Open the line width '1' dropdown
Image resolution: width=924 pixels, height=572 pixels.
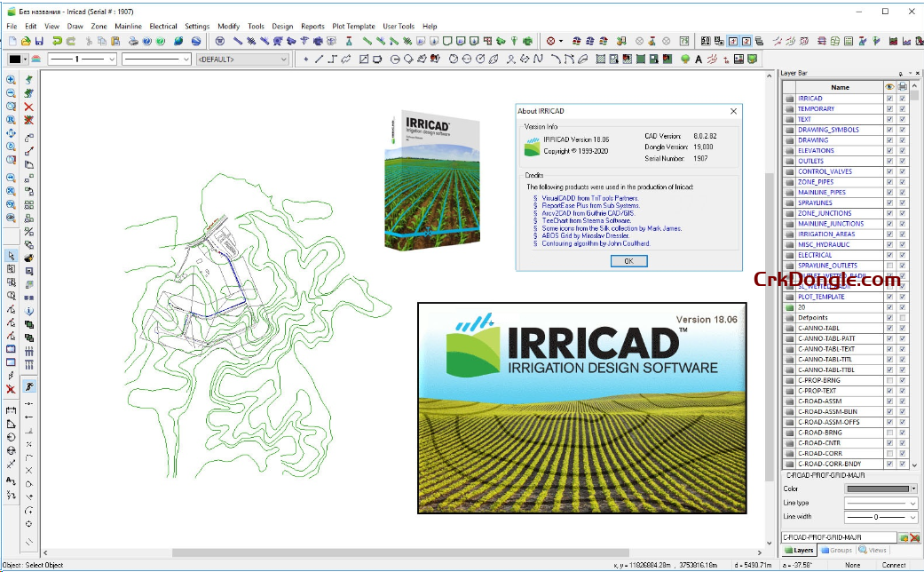[82, 60]
